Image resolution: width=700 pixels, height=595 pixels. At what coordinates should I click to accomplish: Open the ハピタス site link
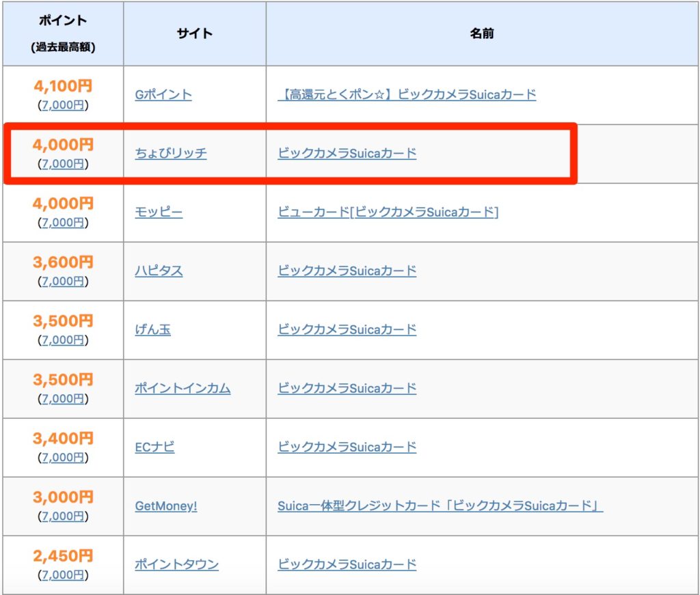pyautogui.click(x=159, y=271)
